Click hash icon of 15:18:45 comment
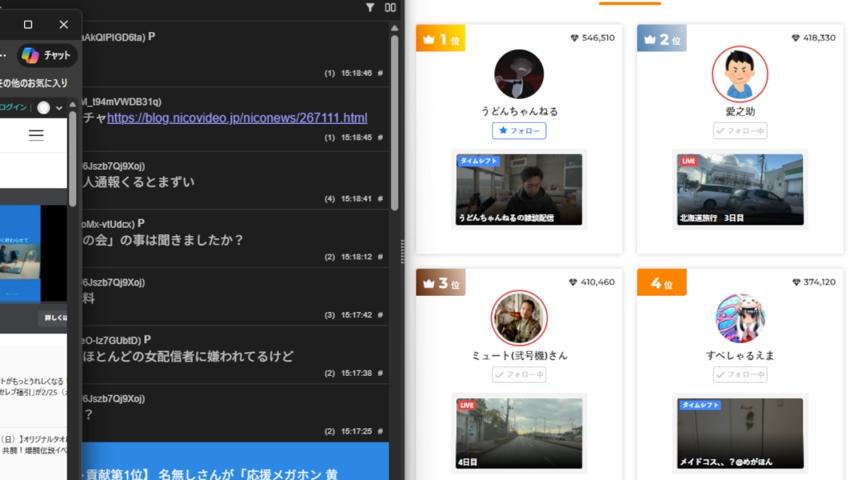This screenshot has width=854, height=480. coord(380,137)
